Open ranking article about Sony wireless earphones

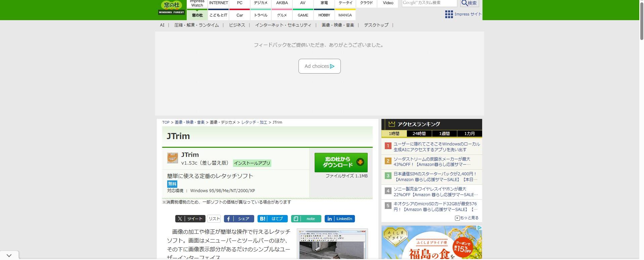point(435,191)
